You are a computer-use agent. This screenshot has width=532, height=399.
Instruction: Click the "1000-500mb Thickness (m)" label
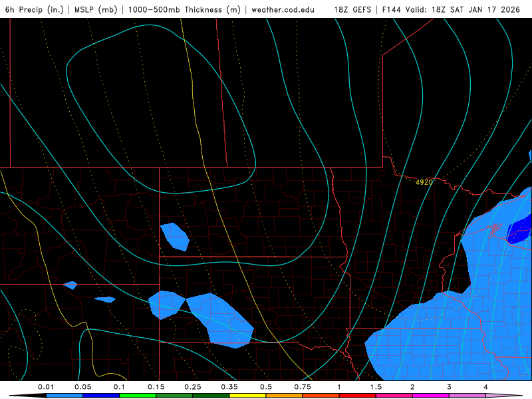point(184,9)
